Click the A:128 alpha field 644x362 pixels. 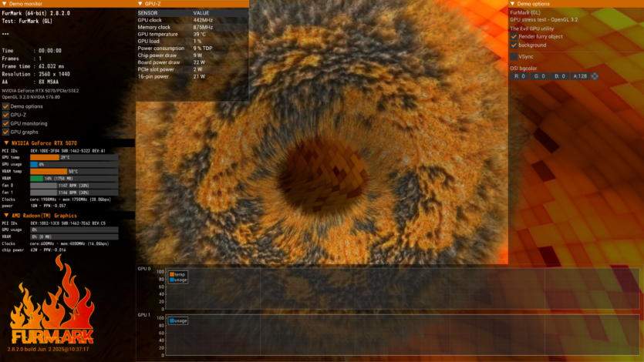tap(580, 75)
